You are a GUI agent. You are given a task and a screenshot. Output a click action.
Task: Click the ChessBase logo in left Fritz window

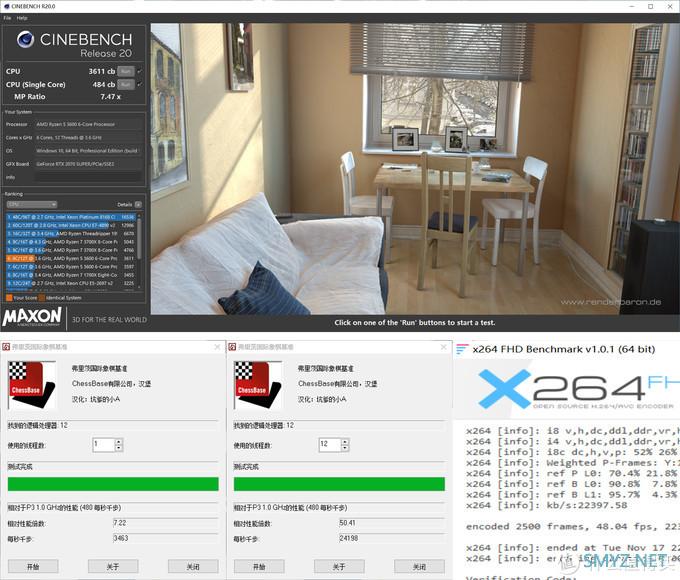tap(32, 385)
